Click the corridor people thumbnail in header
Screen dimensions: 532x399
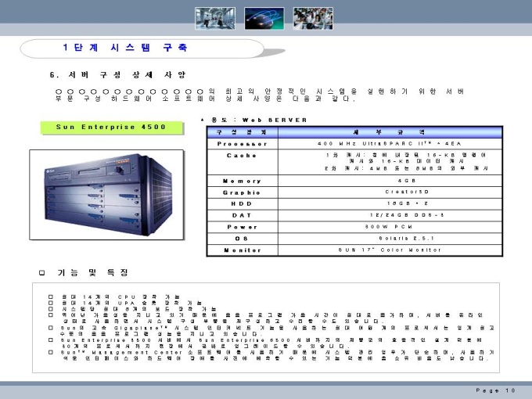tap(215, 18)
